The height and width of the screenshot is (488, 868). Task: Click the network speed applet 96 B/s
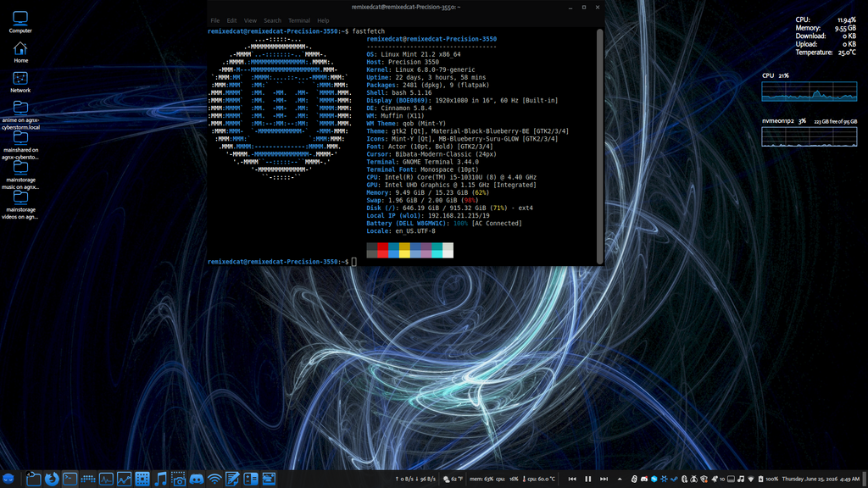click(415, 479)
